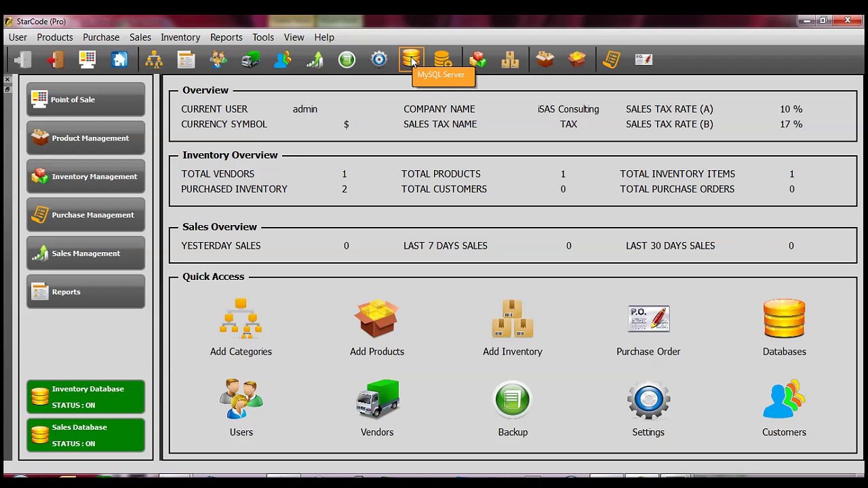Click the '10 %' sales tax rate value

(x=791, y=109)
